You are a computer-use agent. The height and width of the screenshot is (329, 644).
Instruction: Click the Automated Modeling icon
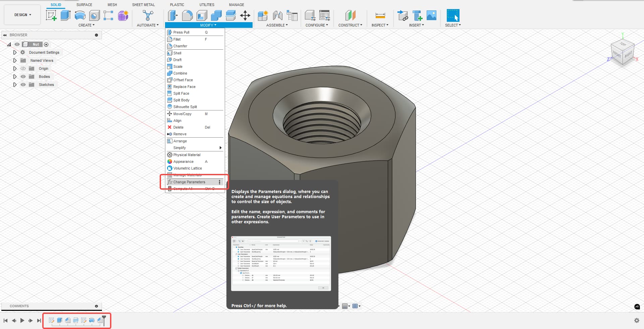(148, 15)
